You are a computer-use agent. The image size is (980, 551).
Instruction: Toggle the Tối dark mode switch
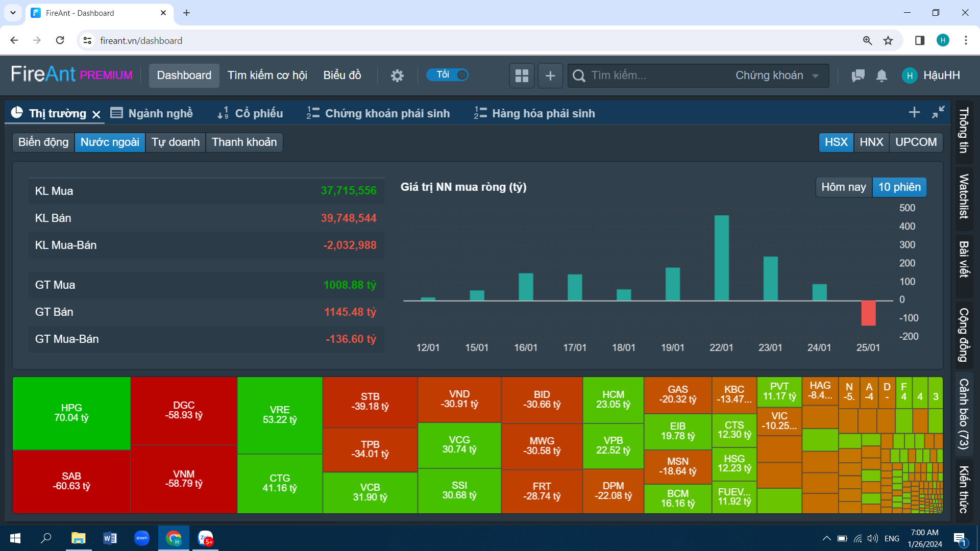pos(448,75)
